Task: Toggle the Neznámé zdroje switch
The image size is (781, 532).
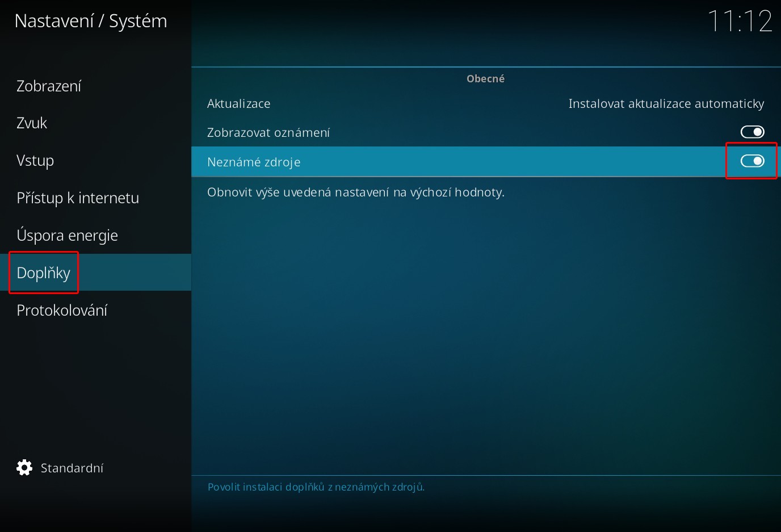Action: (752, 161)
